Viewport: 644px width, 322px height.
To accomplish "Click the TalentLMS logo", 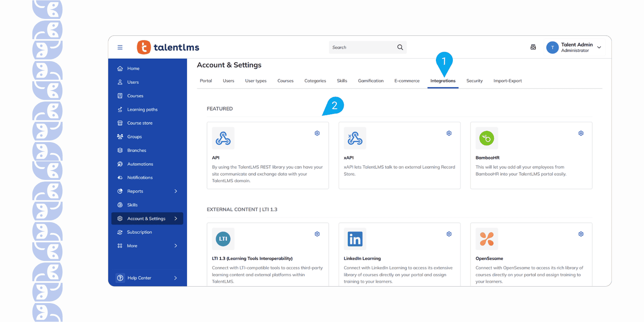I will click(x=168, y=47).
